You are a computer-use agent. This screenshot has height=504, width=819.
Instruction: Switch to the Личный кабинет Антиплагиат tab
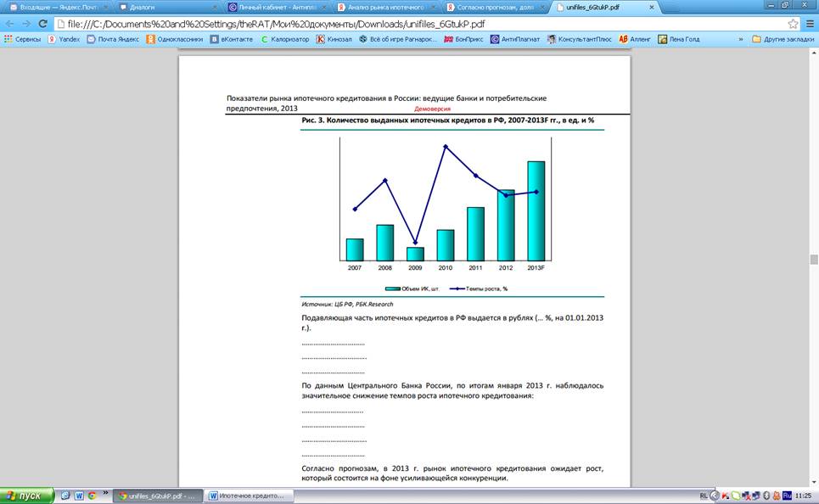point(277,8)
